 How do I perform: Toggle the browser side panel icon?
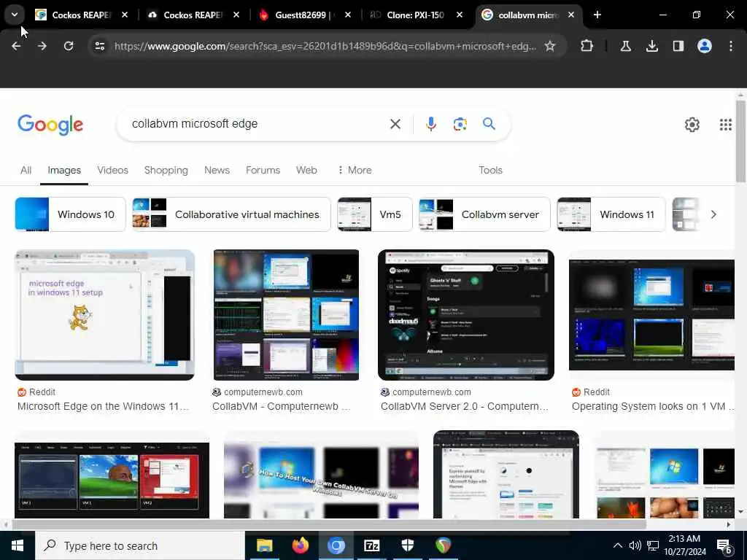click(x=678, y=46)
